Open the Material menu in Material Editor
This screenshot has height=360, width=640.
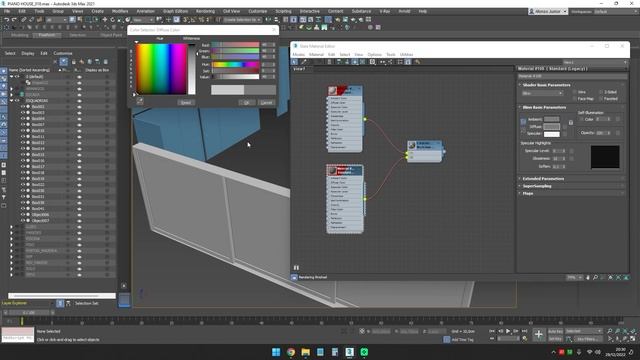316,55
